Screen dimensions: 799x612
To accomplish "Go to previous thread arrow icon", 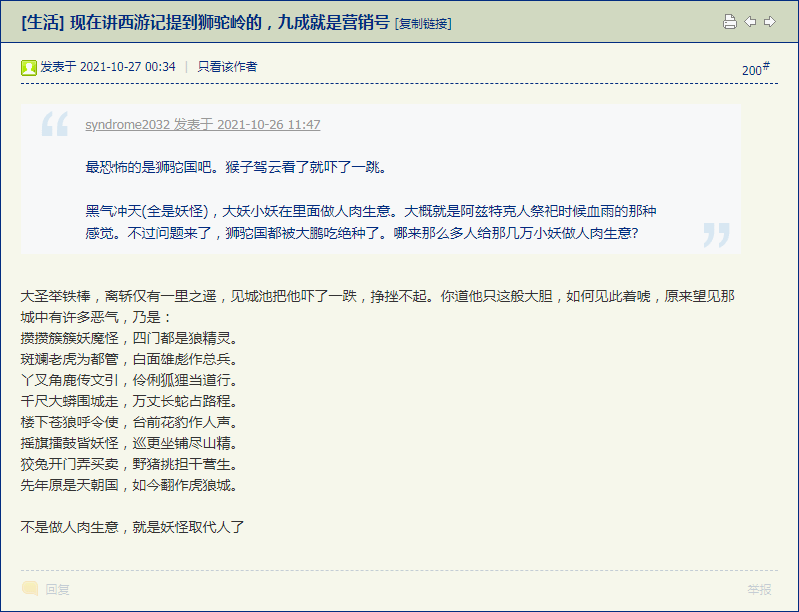I will coord(750,22).
